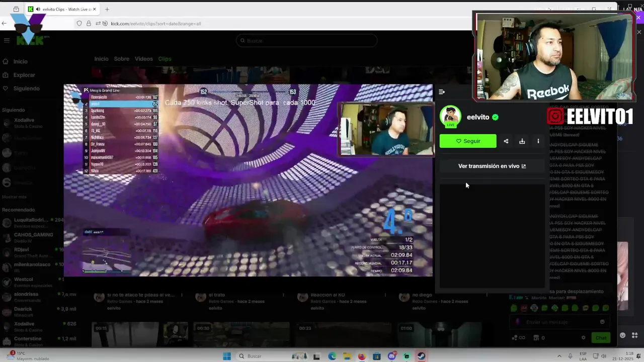Click the taskbar microphone icon

point(571,356)
